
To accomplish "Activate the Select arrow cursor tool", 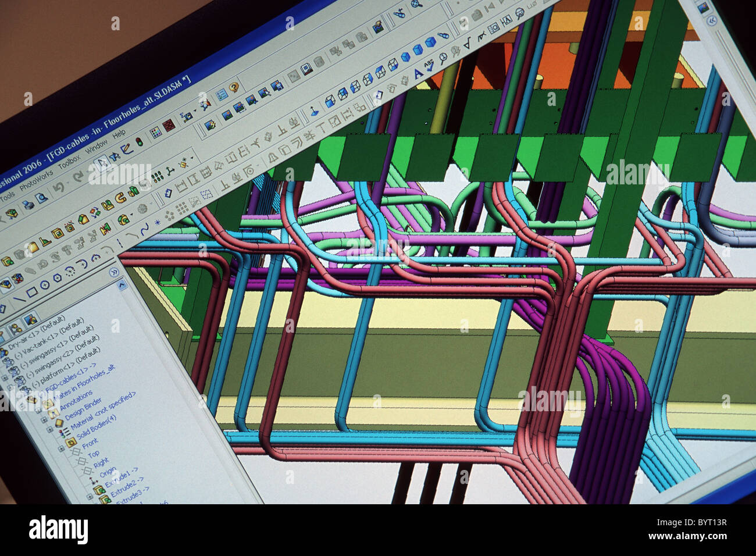I will pos(102,163).
